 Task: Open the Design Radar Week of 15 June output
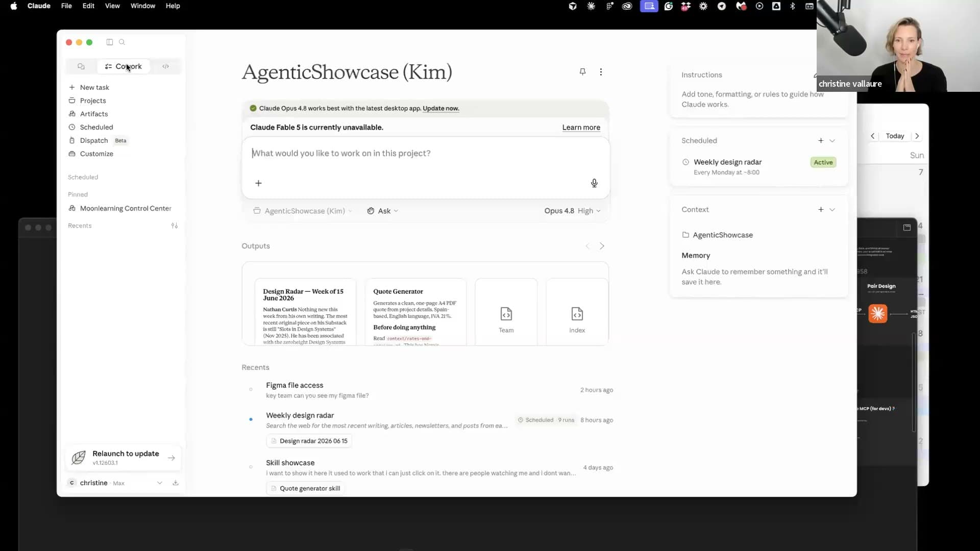[x=305, y=312]
